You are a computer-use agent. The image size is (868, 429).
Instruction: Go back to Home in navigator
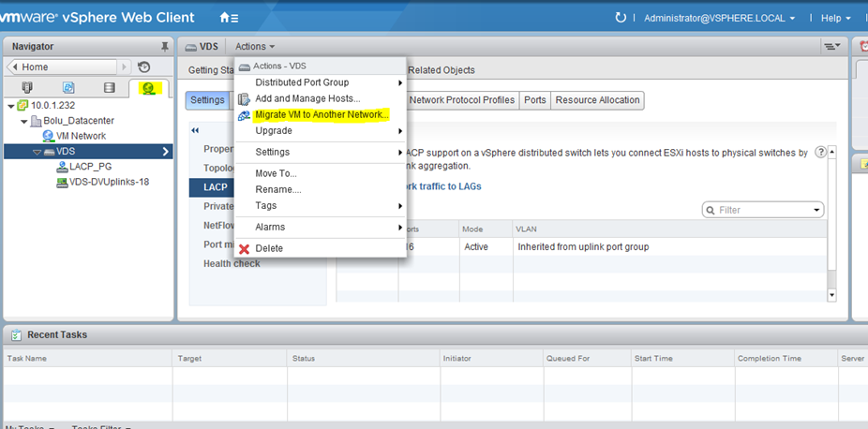click(62, 67)
